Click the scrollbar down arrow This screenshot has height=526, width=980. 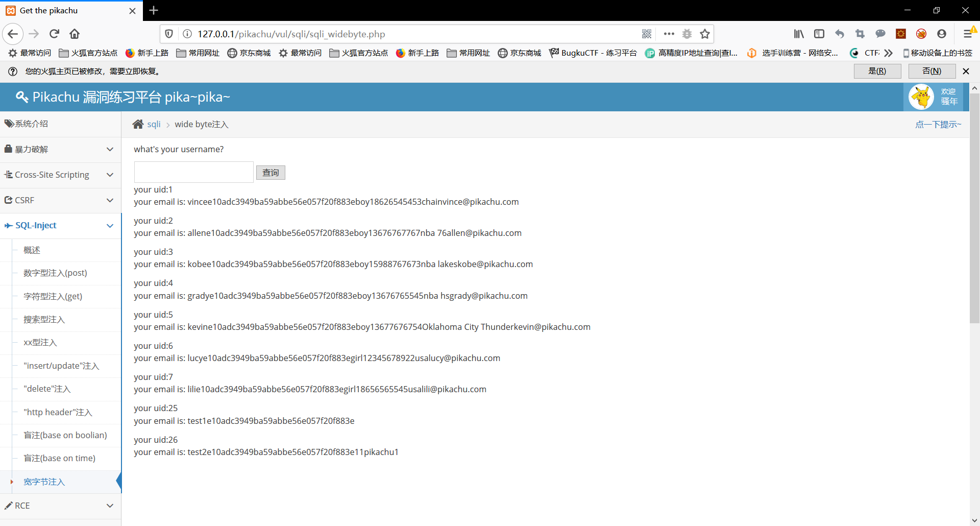point(974,521)
